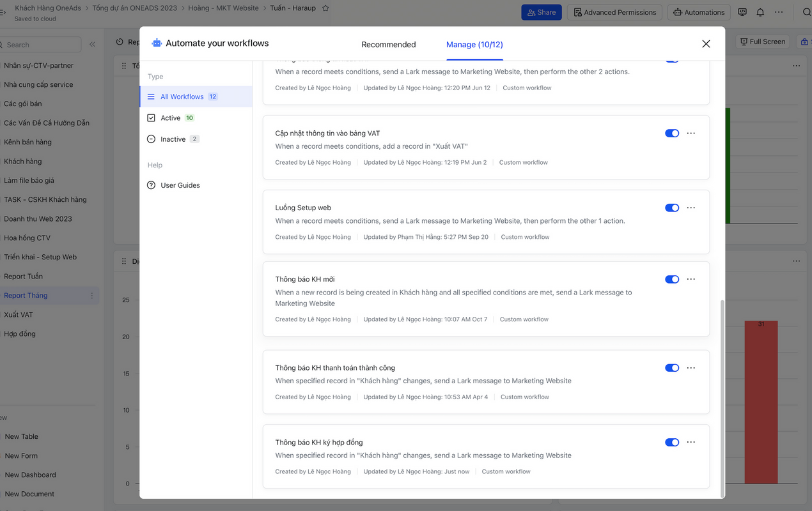Switch off Thông báo KH thanh toán thành công
Viewport: 812px width, 511px height.
click(x=672, y=368)
